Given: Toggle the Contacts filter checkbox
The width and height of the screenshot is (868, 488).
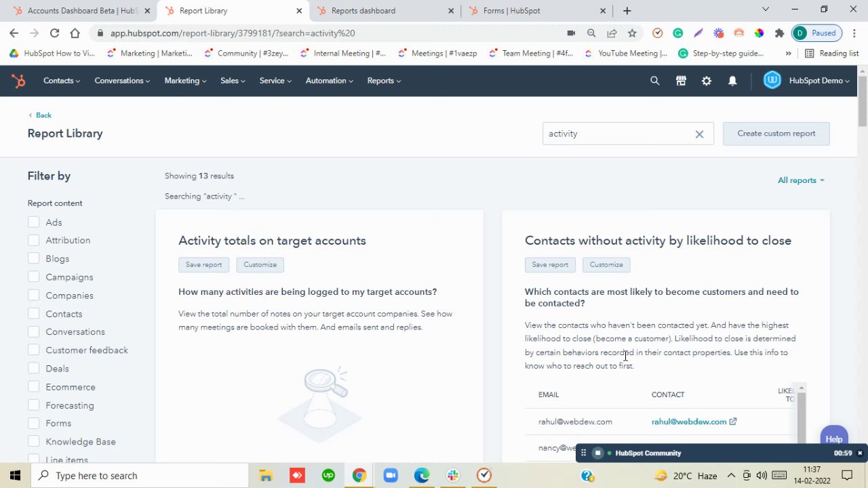Looking at the screenshot, I should click(34, 313).
